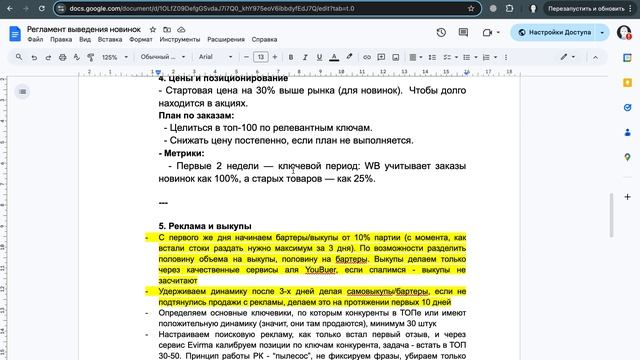Open the Arial font dropdown

[216, 57]
